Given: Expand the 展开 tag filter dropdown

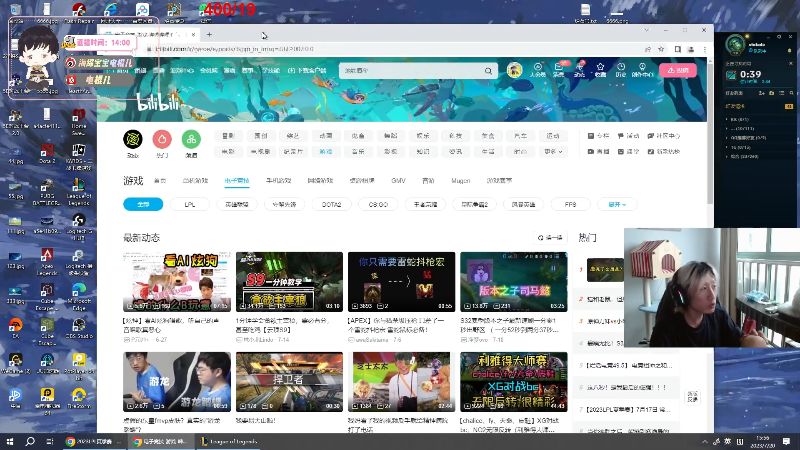Looking at the screenshot, I should tap(617, 205).
